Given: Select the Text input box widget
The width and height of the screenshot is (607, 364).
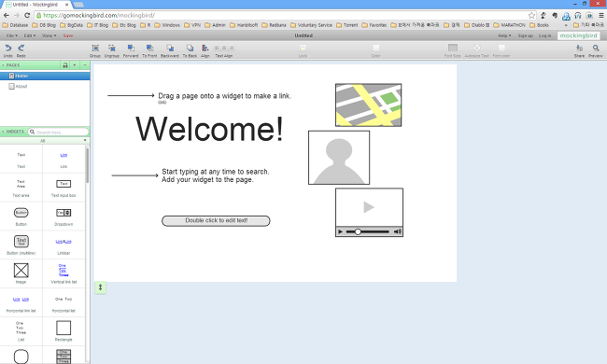Looking at the screenshot, I should [64, 188].
